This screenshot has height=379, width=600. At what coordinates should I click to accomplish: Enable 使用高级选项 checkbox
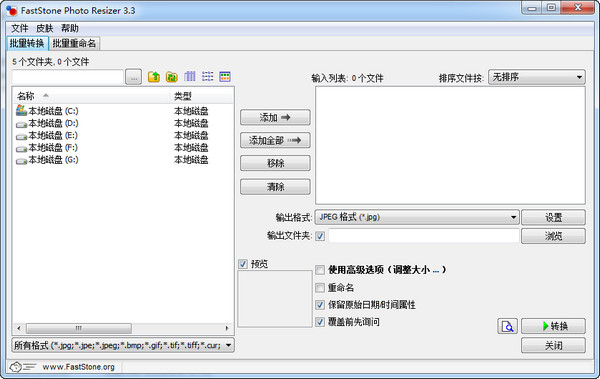tap(320, 270)
